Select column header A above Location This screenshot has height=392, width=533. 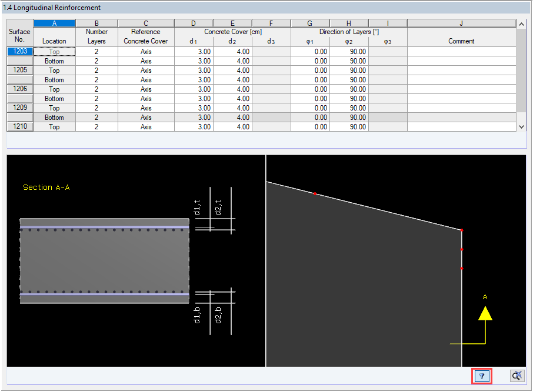pos(54,23)
